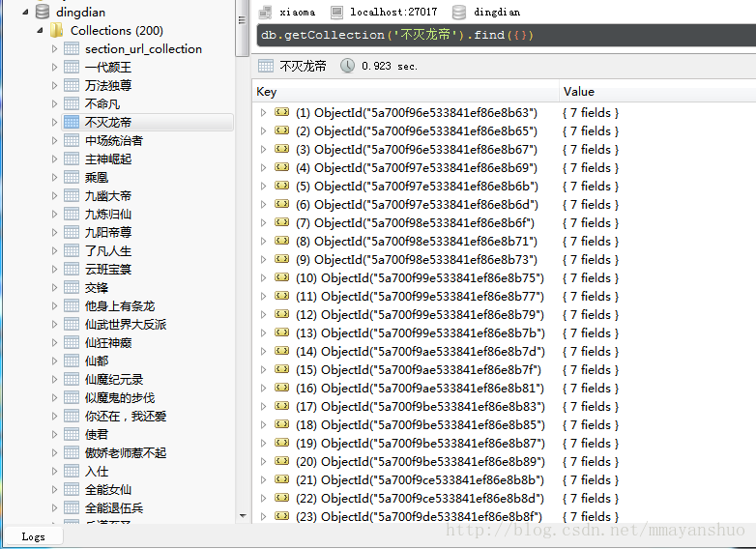Click the query input db.getCollection field

[507, 35]
